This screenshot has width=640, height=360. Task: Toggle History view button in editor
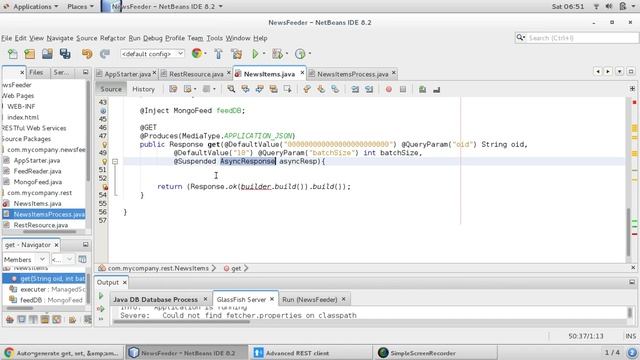143,89
